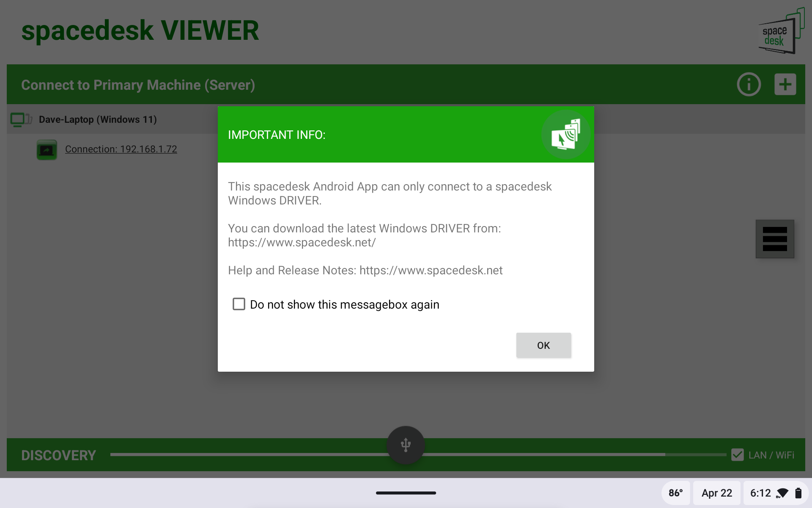This screenshot has width=812, height=508.
Task: Open the DISCOVERY section at the bottom
Action: pos(58,455)
